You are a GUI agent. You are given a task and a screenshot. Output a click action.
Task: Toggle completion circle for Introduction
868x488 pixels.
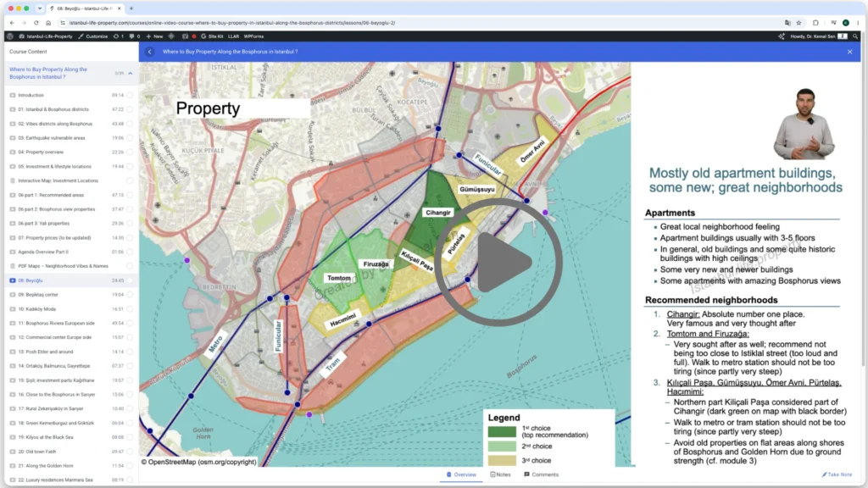pyautogui.click(x=130, y=95)
